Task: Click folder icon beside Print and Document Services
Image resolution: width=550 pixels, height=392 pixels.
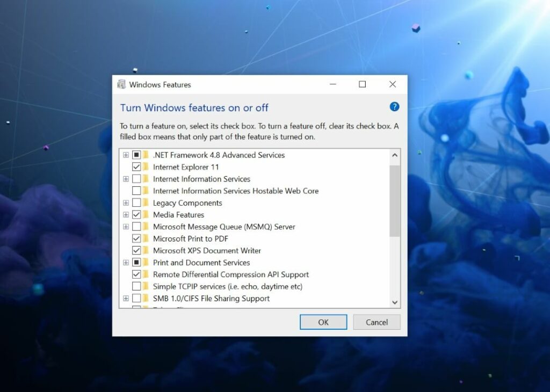Action: pos(146,262)
